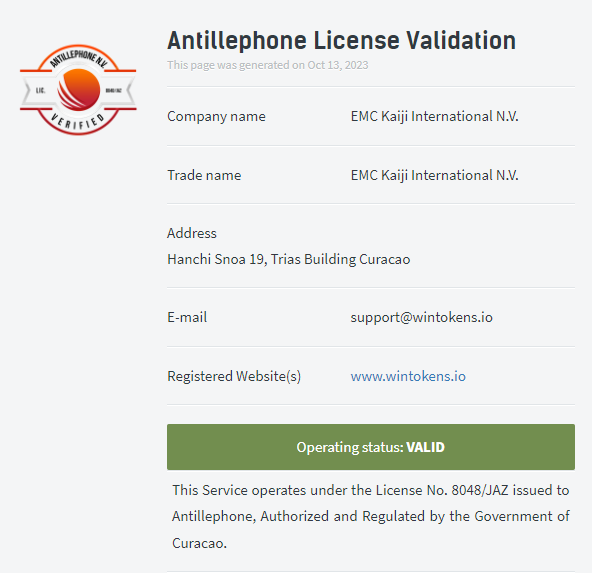Image resolution: width=592 pixels, height=573 pixels.
Task: Click the Antillephone N.V. verified seal logo
Action: [x=78, y=90]
